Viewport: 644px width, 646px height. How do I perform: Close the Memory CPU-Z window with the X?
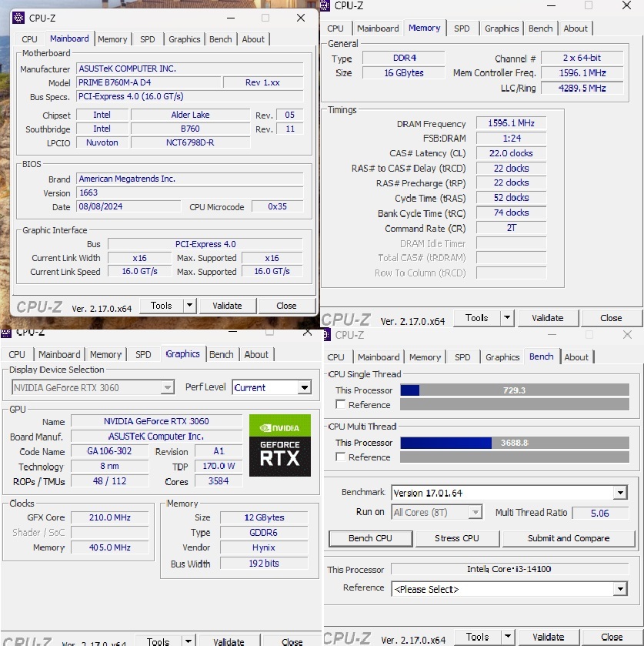626,5
